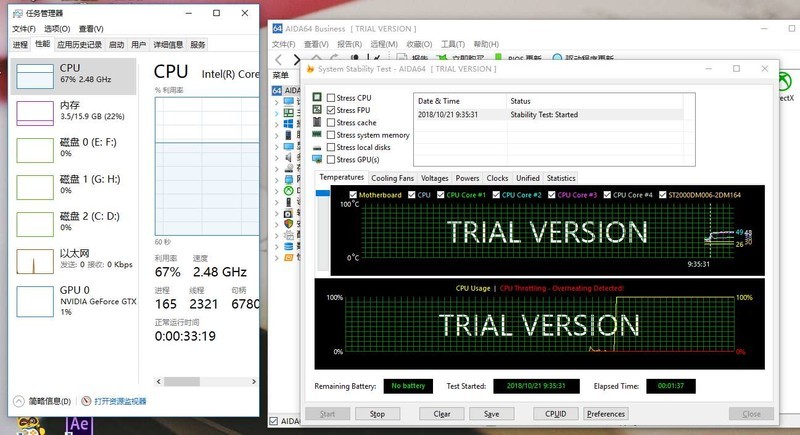
Task: Select 以太网 Ethernet entry
Action: [73, 261]
